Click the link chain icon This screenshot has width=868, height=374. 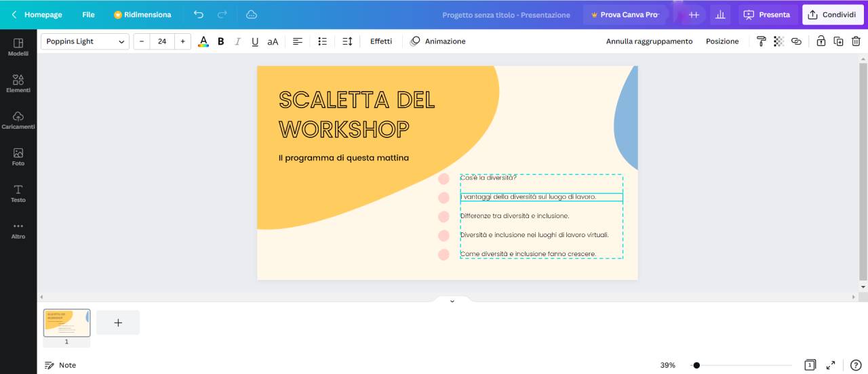pyautogui.click(x=796, y=41)
